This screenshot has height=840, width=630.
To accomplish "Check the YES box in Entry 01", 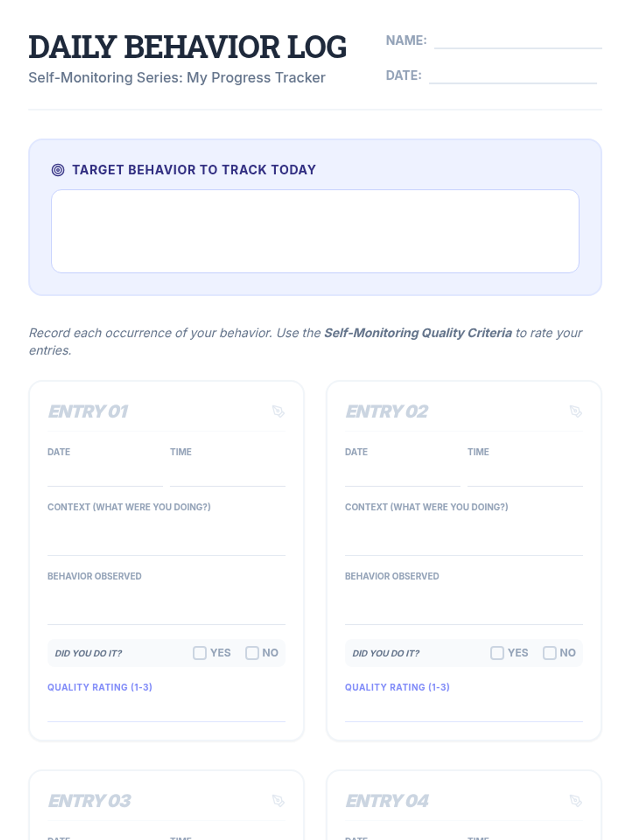I will click(199, 653).
